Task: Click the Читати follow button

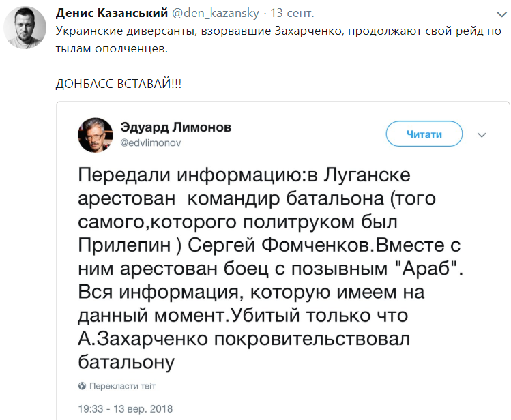Action: [x=424, y=134]
